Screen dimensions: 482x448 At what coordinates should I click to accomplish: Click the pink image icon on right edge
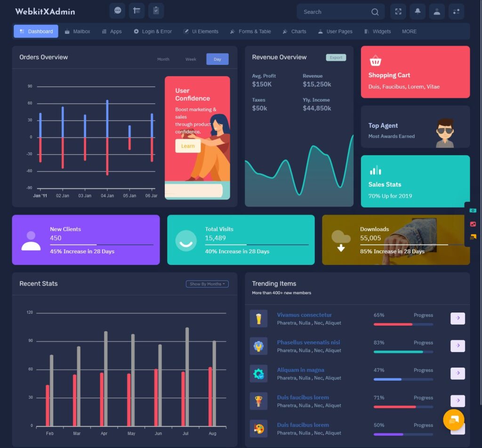click(x=473, y=224)
